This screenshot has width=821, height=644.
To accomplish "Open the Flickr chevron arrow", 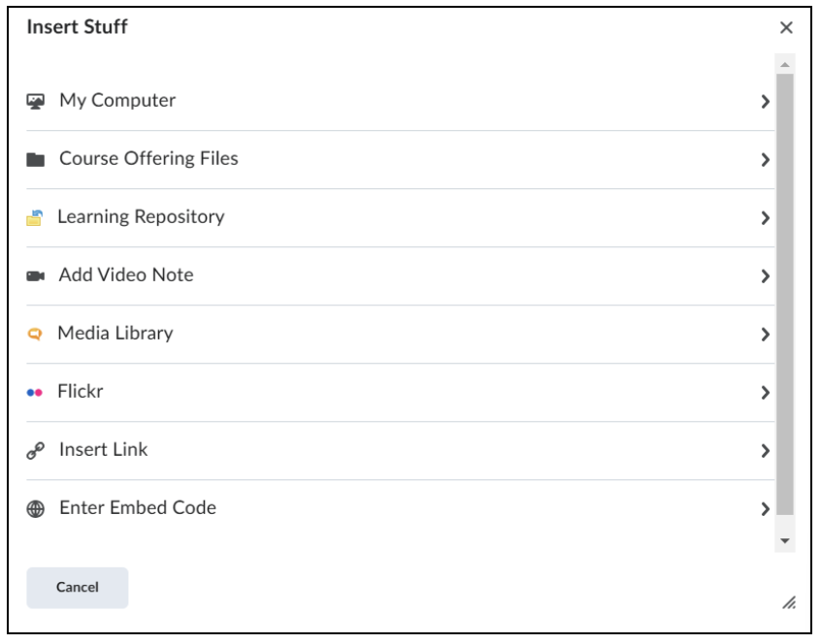I will [765, 393].
